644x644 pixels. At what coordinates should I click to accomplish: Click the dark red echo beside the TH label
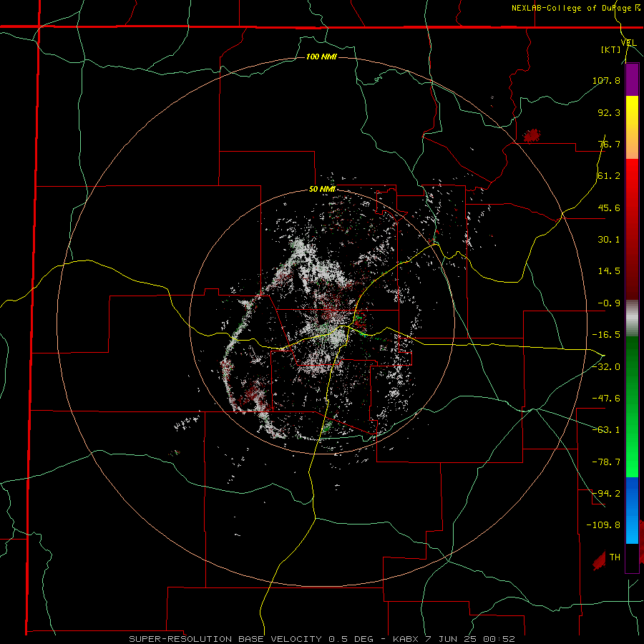(x=599, y=560)
